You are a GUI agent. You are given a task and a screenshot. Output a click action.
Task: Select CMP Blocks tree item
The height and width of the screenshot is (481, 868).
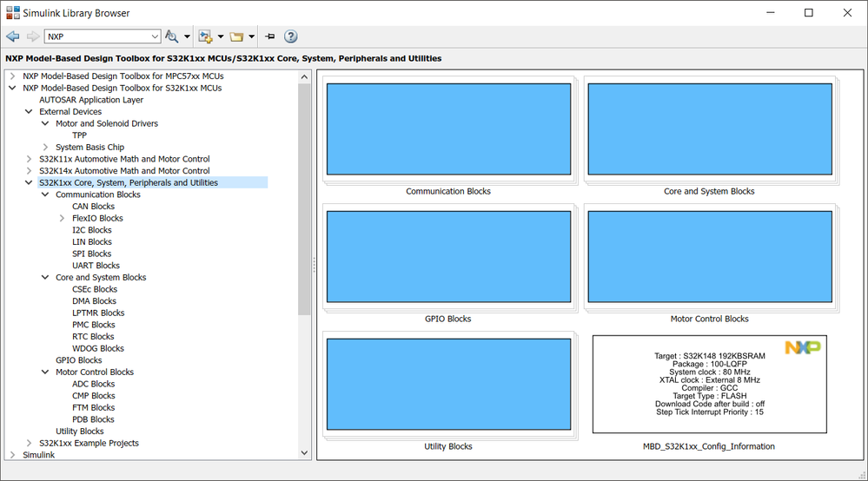[x=94, y=396]
